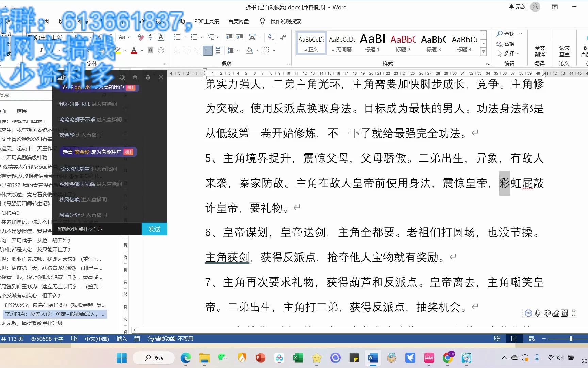
Task: Show paragraph marks and formatting symbols
Action: tap(283, 37)
